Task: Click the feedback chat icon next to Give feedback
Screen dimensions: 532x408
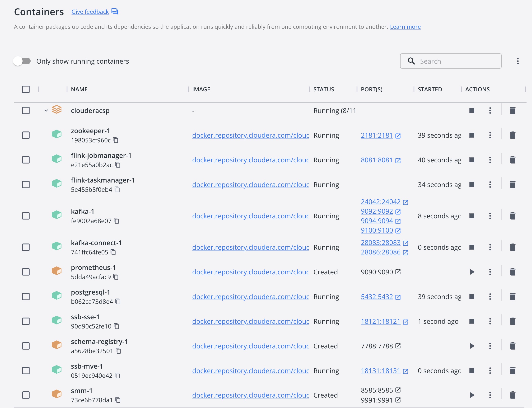Action: pyautogui.click(x=115, y=11)
